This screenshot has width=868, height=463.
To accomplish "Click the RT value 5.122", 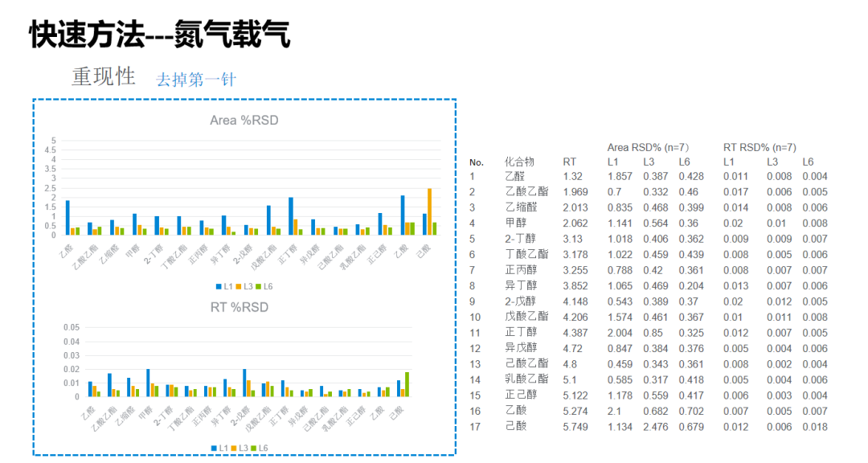I will (x=575, y=395).
